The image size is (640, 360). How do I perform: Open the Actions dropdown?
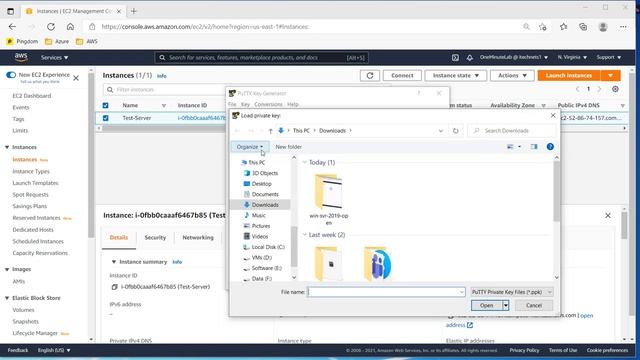(512, 76)
